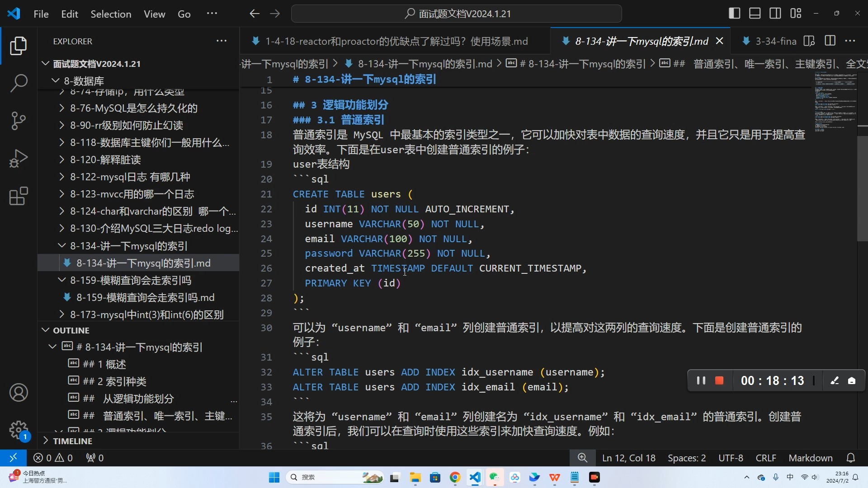Show errors and warnings problems count
This screenshot has height=488, width=868.
pyautogui.click(x=53, y=458)
